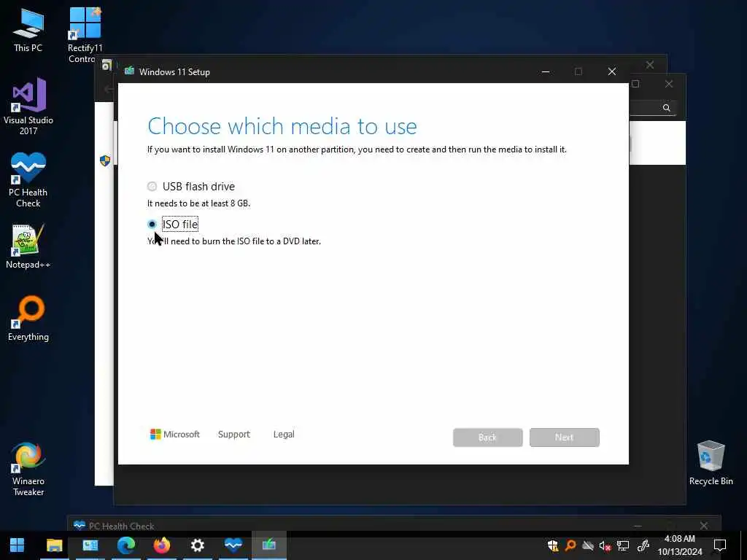
Task: Launch Winaero Tweaker desktop shortcut
Action: [x=28, y=469]
